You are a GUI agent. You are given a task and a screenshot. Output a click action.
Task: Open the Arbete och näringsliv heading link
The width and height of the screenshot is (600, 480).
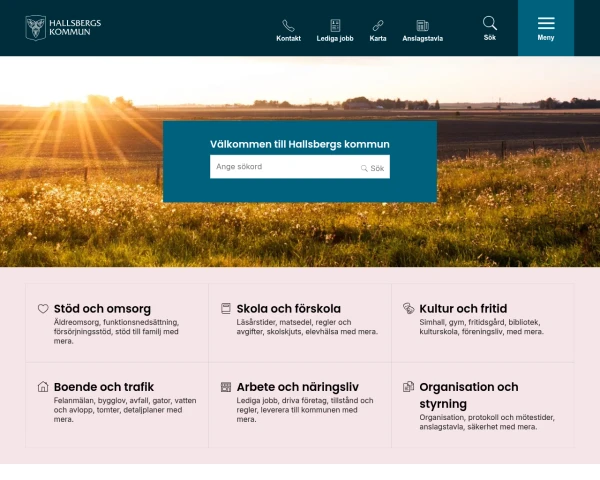(298, 387)
